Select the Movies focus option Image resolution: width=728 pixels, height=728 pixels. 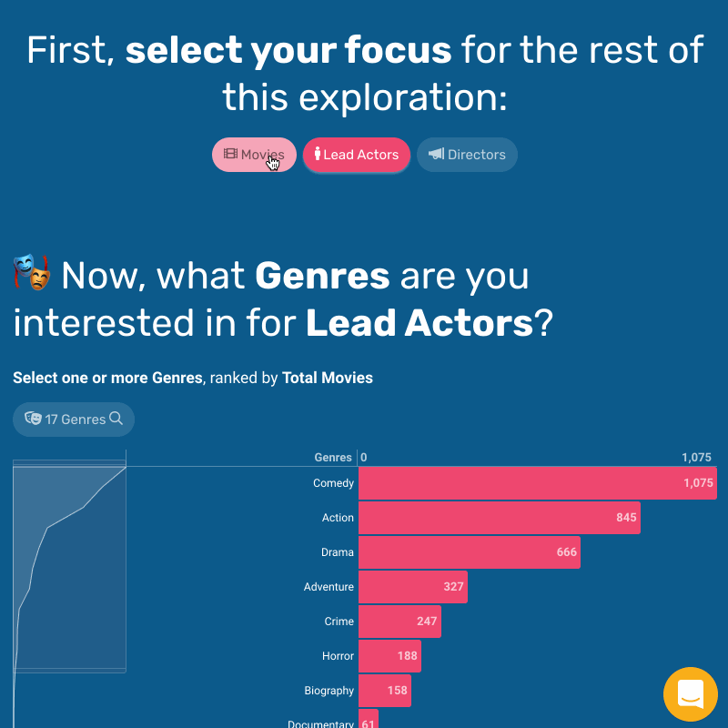click(x=254, y=155)
